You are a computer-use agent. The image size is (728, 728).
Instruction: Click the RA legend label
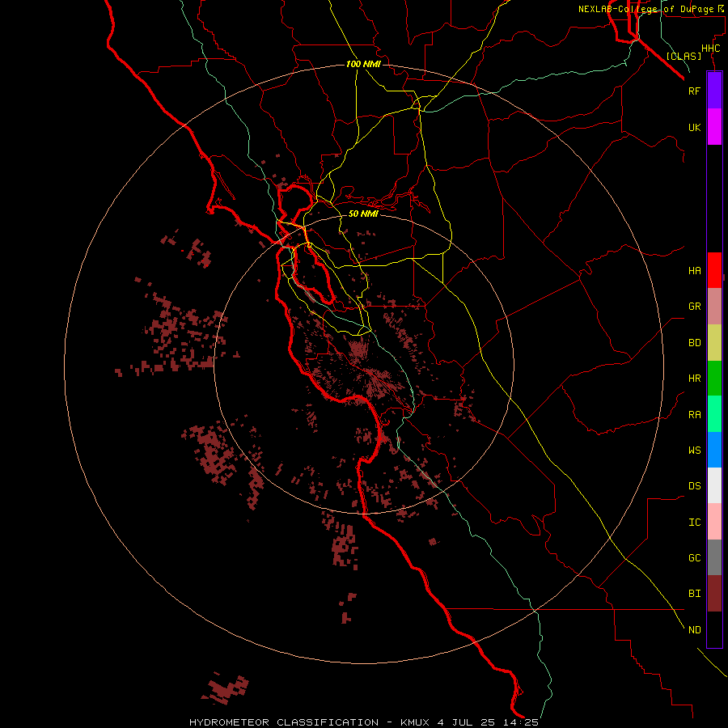tap(694, 415)
